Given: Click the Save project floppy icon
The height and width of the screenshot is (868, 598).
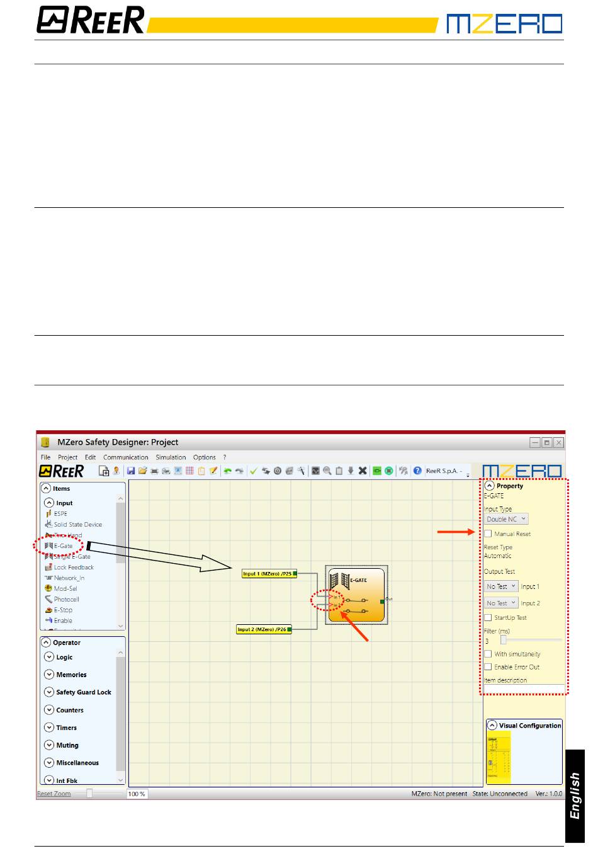Looking at the screenshot, I should pos(131,471).
